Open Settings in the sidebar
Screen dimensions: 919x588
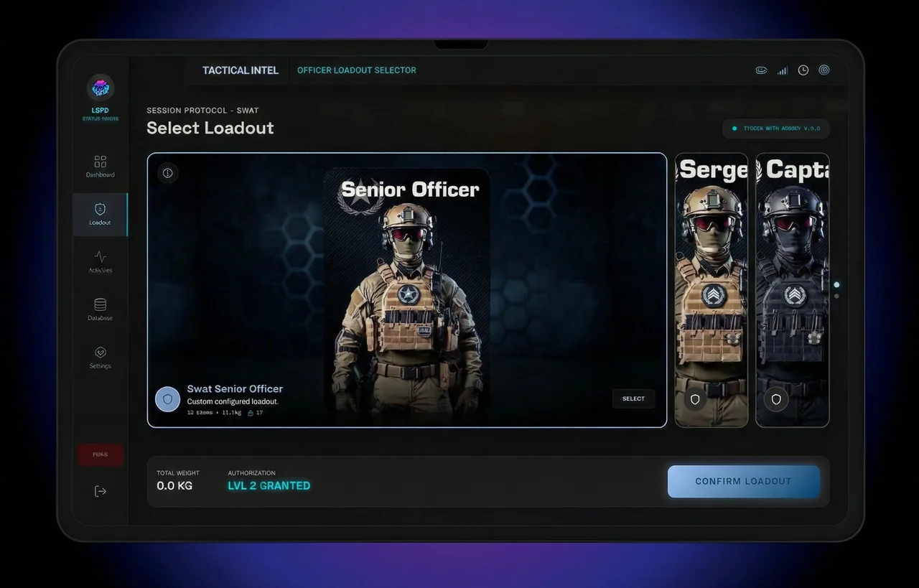(x=101, y=357)
